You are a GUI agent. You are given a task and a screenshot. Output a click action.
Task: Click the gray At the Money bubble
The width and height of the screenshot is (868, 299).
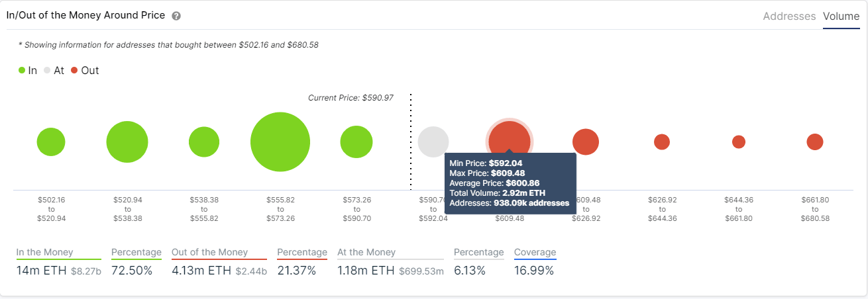tap(433, 142)
